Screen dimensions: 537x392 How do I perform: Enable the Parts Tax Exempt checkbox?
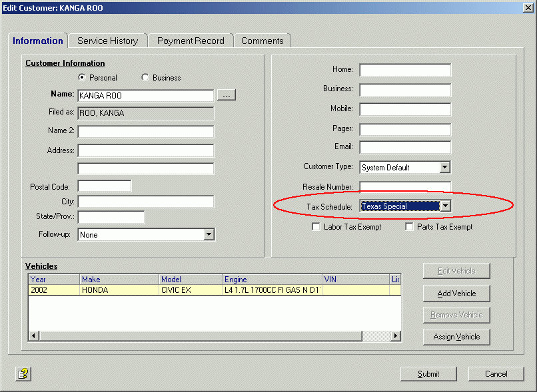[x=410, y=227]
